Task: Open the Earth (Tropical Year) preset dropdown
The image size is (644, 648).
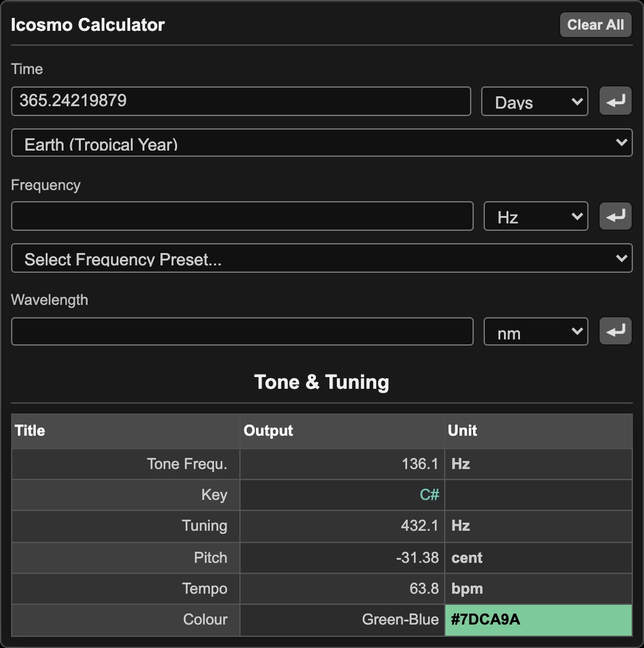Action: [x=322, y=143]
